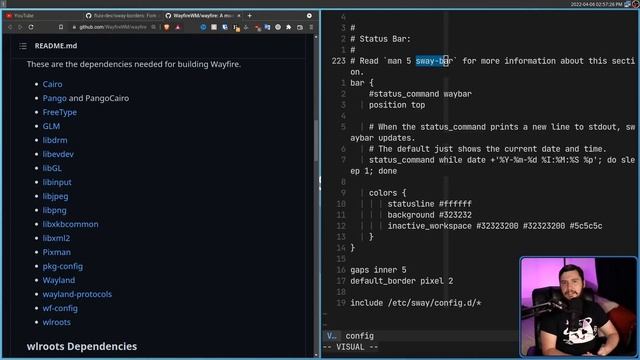Go back in browser history
This screenshot has height=360, width=640.
(x=10, y=27)
